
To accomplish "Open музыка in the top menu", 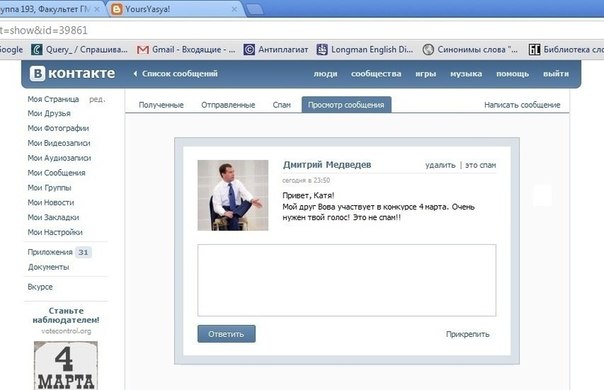I will [x=466, y=74].
